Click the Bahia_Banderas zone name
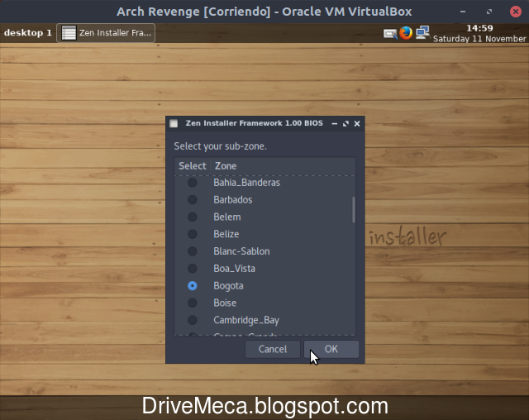This screenshot has height=420, width=529. (246, 183)
